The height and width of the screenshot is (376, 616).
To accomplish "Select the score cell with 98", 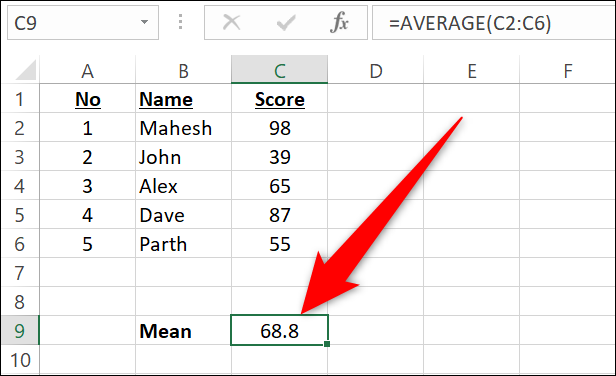I will [x=279, y=127].
